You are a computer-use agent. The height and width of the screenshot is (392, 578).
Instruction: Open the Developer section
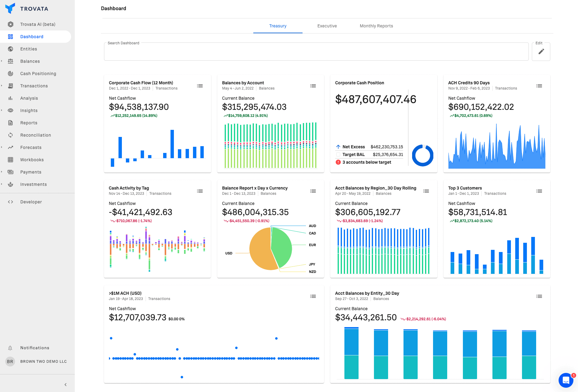click(31, 202)
